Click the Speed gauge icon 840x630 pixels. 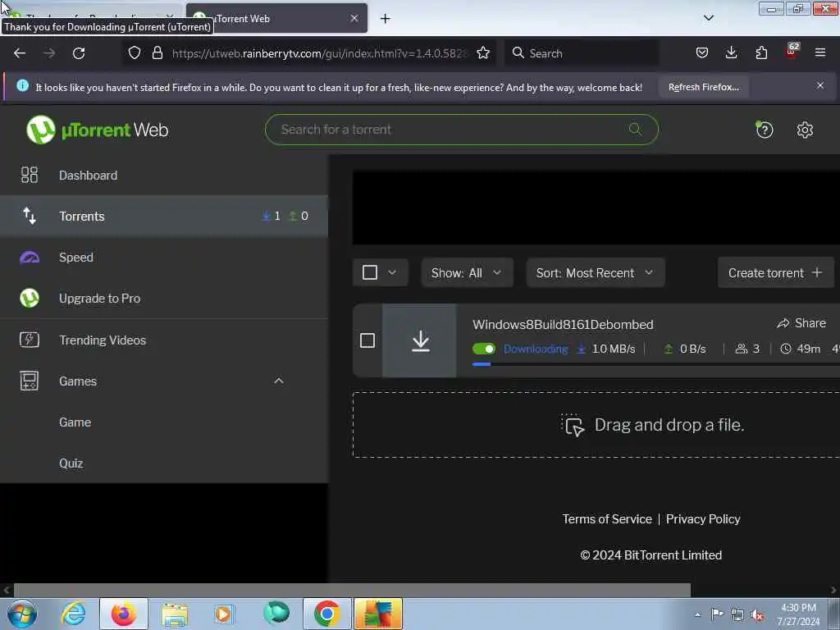(x=30, y=258)
